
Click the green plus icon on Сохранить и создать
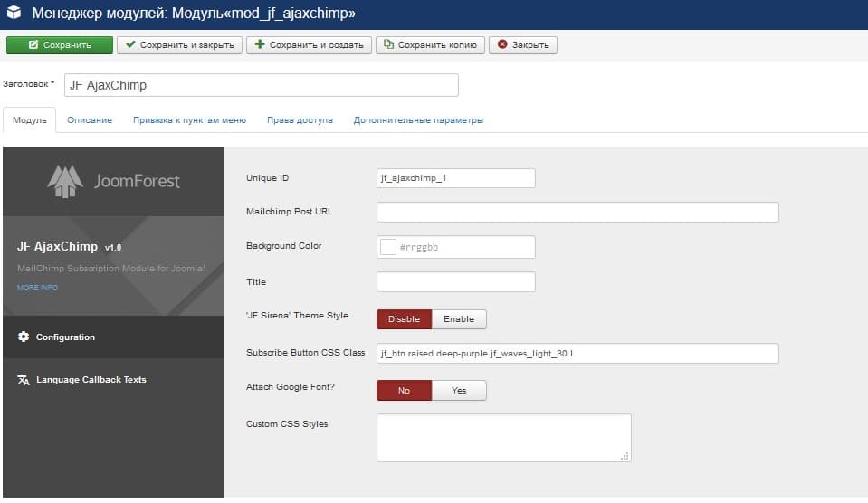pos(260,44)
